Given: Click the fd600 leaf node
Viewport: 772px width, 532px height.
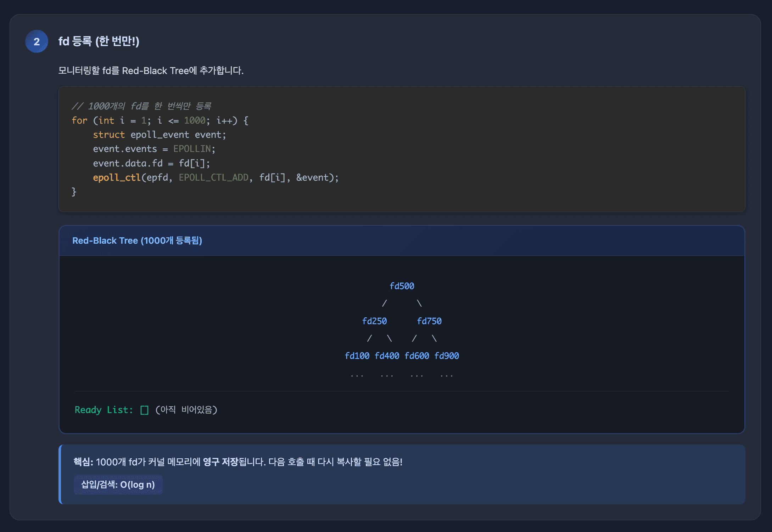Looking at the screenshot, I should pyautogui.click(x=416, y=356).
